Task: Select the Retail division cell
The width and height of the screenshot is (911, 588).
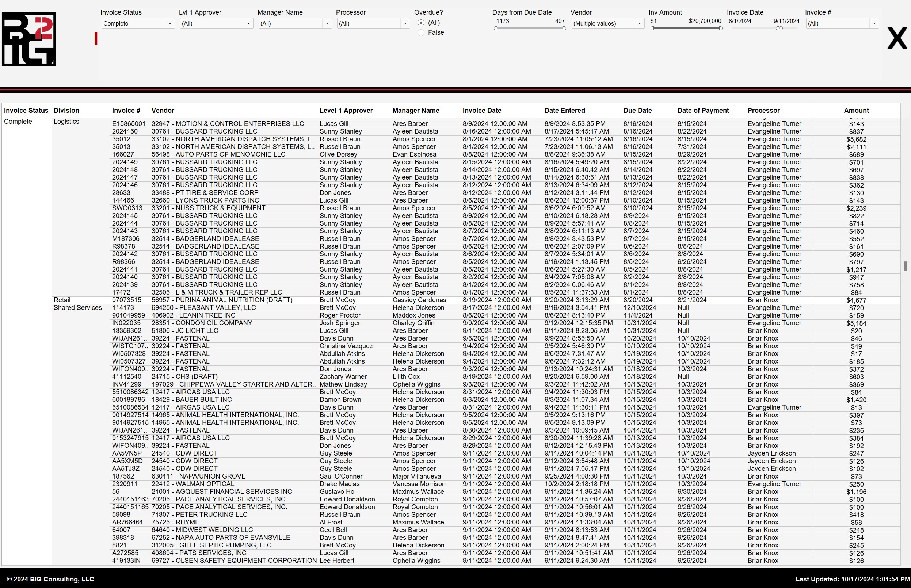Action: 62,300
